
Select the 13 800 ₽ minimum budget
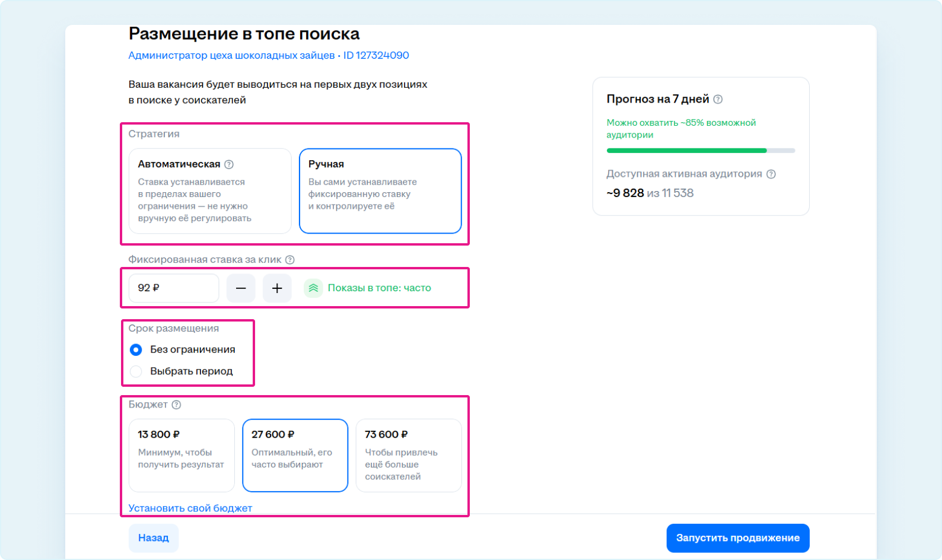(182, 456)
